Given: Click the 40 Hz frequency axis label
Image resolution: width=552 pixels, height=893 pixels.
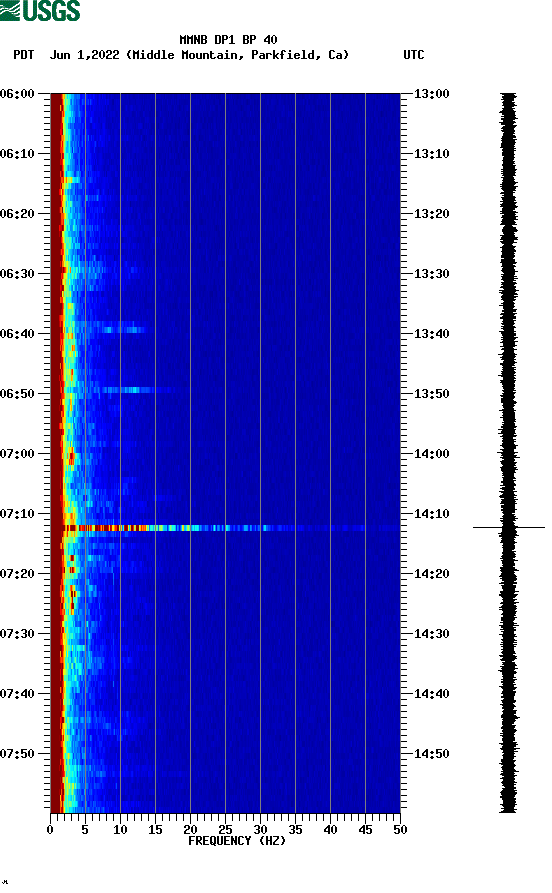Looking at the screenshot, I should pos(330,830).
